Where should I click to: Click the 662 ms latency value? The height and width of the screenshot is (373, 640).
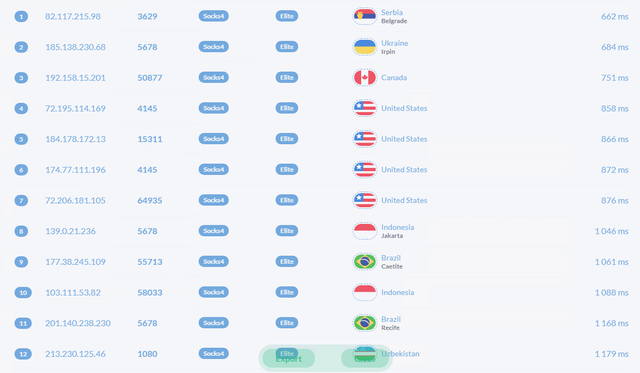(x=614, y=16)
